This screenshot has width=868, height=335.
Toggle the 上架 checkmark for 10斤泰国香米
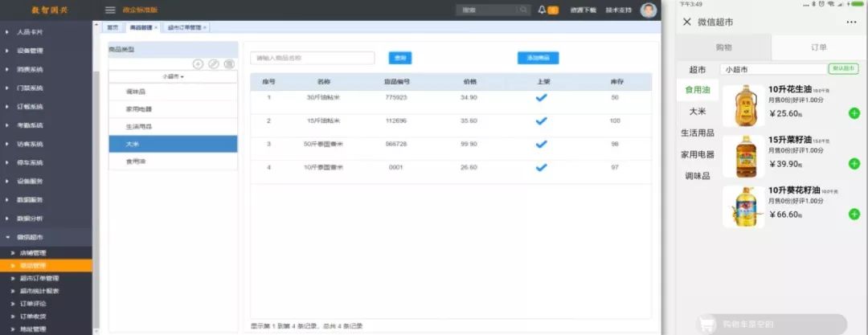pyautogui.click(x=542, y=167)
